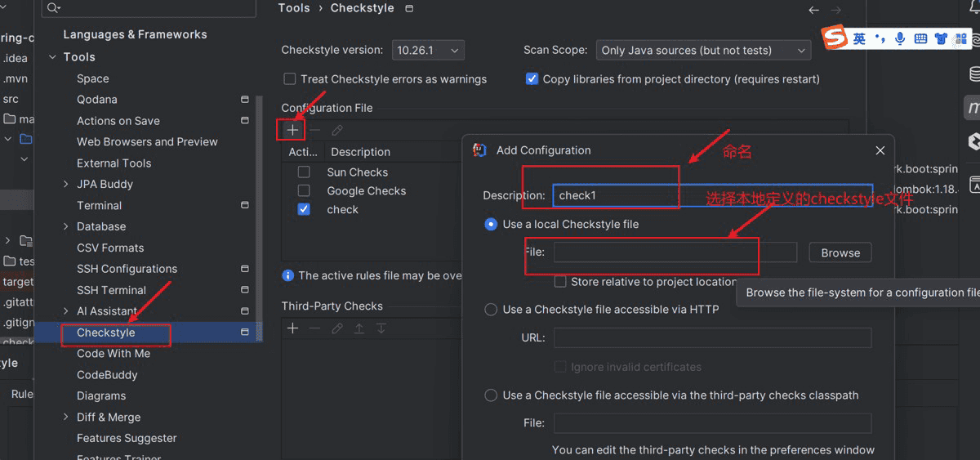Add a third-party check entry
Viewport: 980px width, 460px height.
[292, 328]
